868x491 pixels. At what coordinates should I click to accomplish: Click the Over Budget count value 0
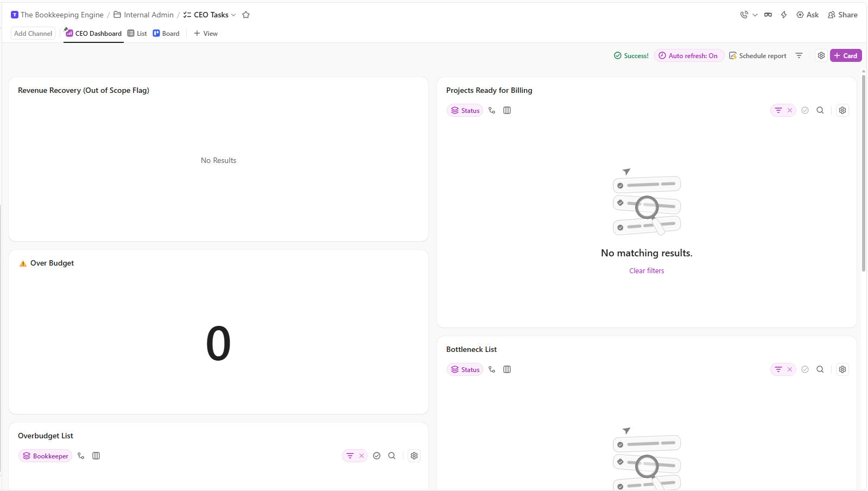(x=218, y=343)
